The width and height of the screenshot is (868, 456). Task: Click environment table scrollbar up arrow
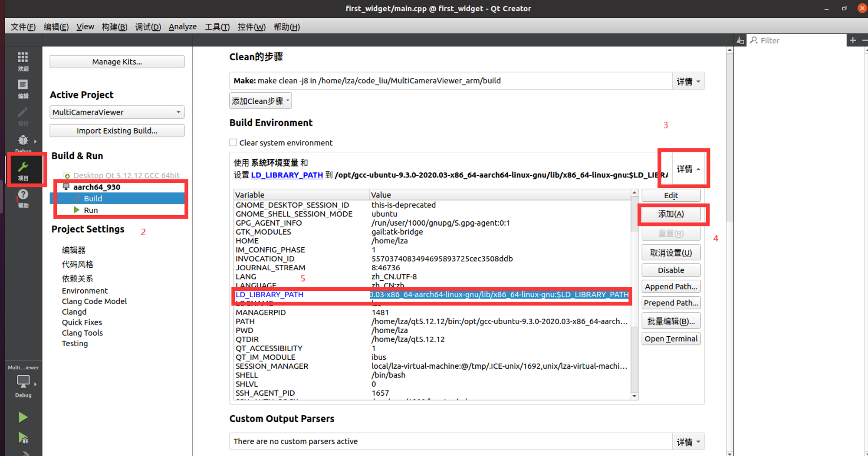tap(634, 193)
